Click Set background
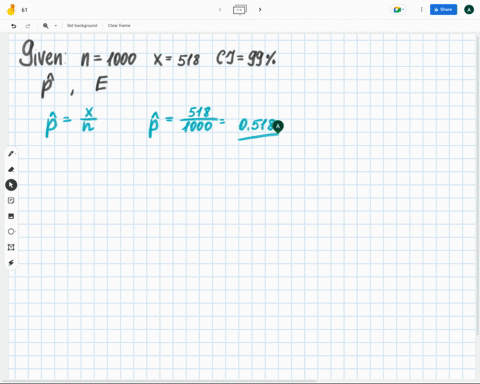 pos(82,25)
